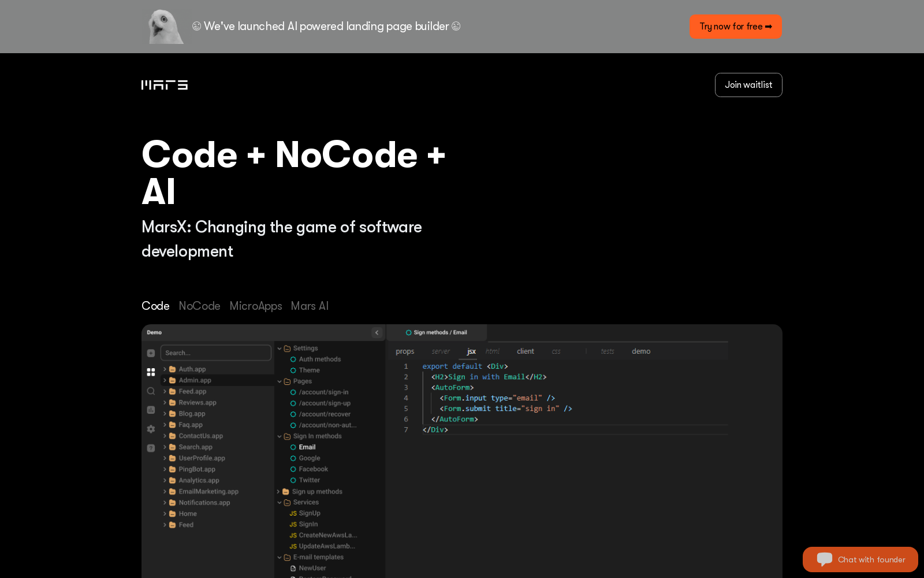Viewport: 924px width, 578px height.
Task: Click the circle icon beside Twitter
Action: pyautogui.click(x=293, y=480)
